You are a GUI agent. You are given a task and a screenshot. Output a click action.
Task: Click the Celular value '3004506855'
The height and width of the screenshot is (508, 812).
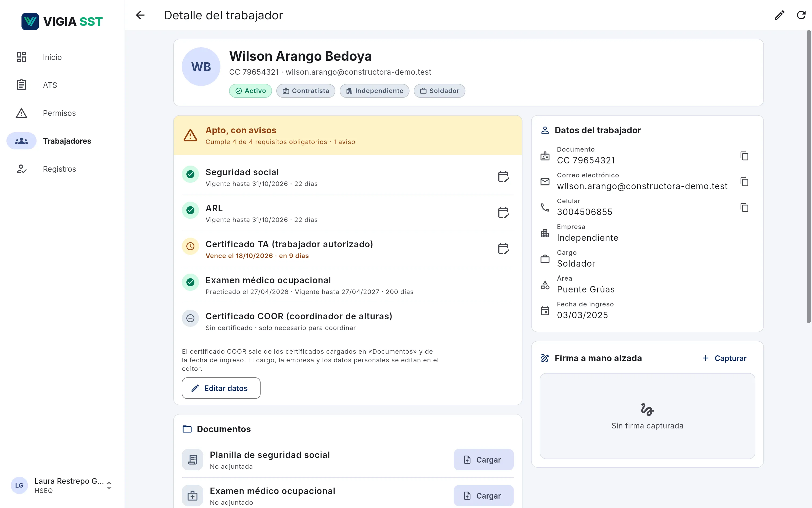(x=585, y=212)
